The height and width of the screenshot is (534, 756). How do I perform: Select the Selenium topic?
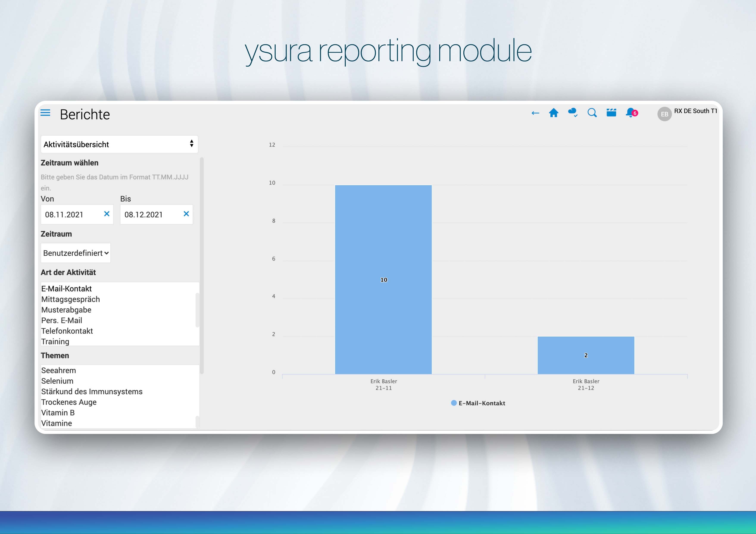(57, 381)
